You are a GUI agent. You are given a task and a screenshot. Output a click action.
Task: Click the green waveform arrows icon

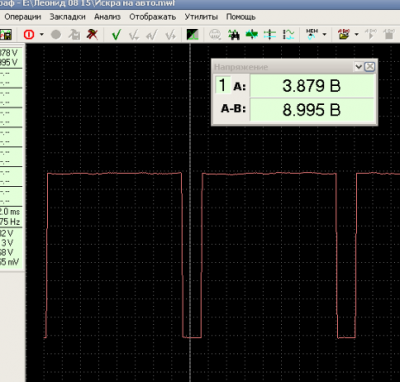(252, 34)
